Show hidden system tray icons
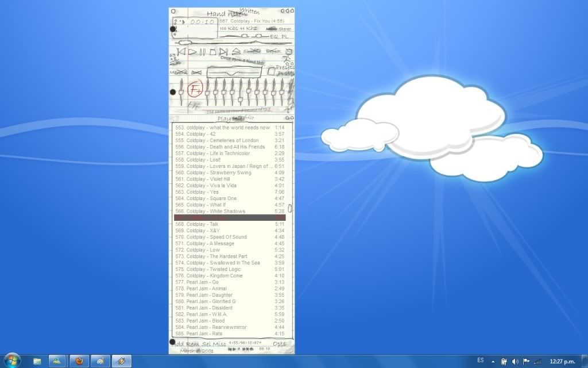 pyautogui.click(x=493, y=362)
